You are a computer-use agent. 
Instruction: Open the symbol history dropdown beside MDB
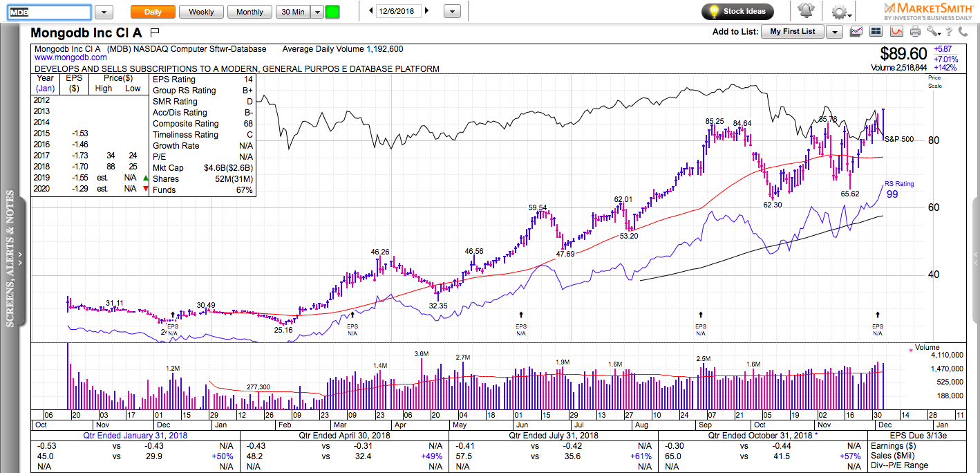pos(104,12)
